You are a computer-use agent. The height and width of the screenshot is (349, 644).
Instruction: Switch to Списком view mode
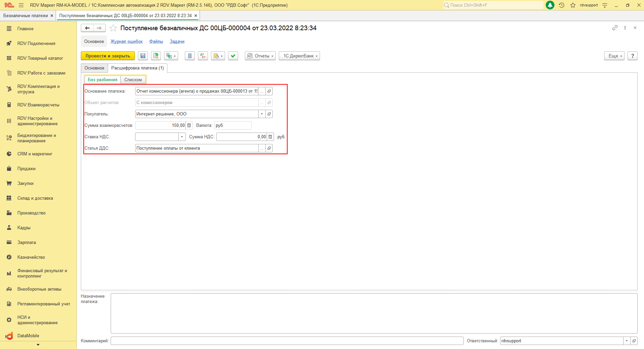click(133, 80)
